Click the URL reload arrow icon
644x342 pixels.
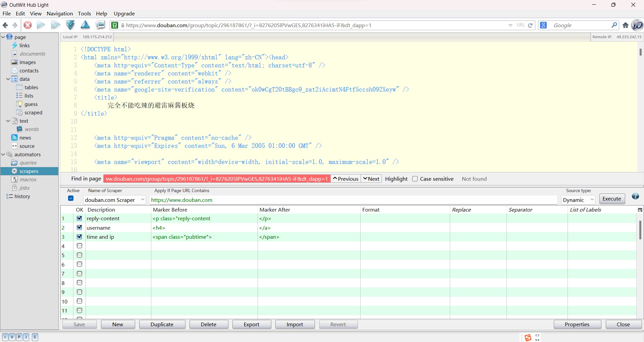(530, 25)
